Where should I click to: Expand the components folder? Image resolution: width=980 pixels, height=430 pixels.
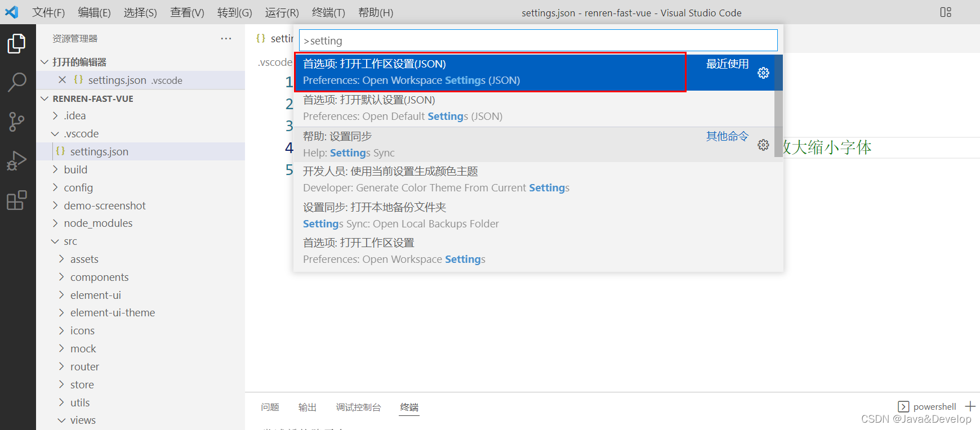tap(61, 277)
